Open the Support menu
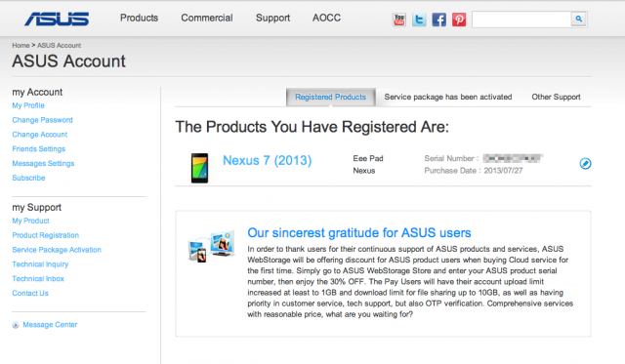Screen dimensions: 625x364 [273, 18]
